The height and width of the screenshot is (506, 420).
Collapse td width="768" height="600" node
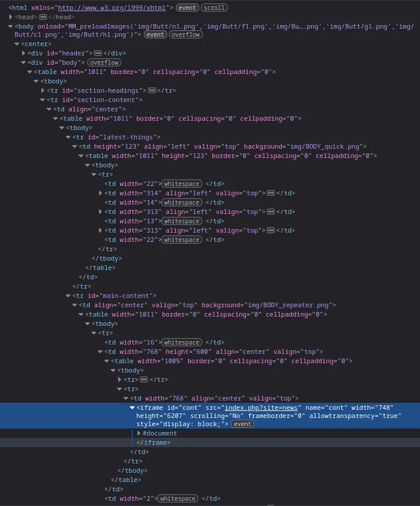(x=100, y=352)
